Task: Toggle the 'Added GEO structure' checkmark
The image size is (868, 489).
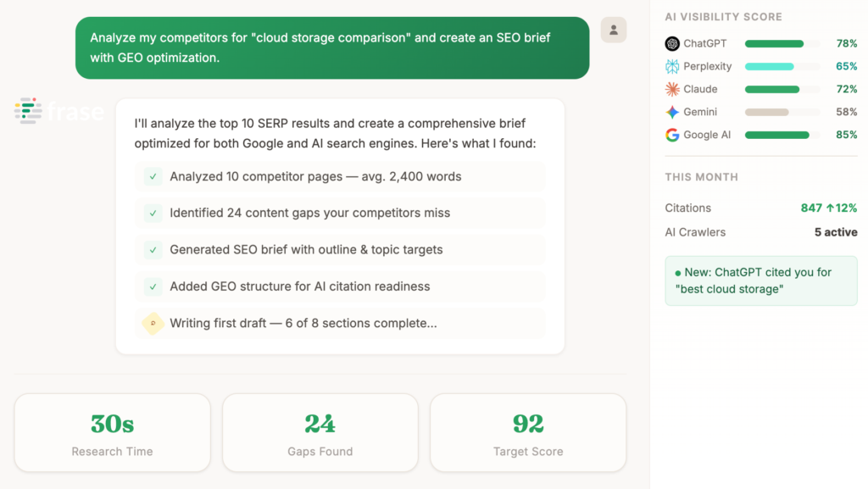Action: coord(153,286)
